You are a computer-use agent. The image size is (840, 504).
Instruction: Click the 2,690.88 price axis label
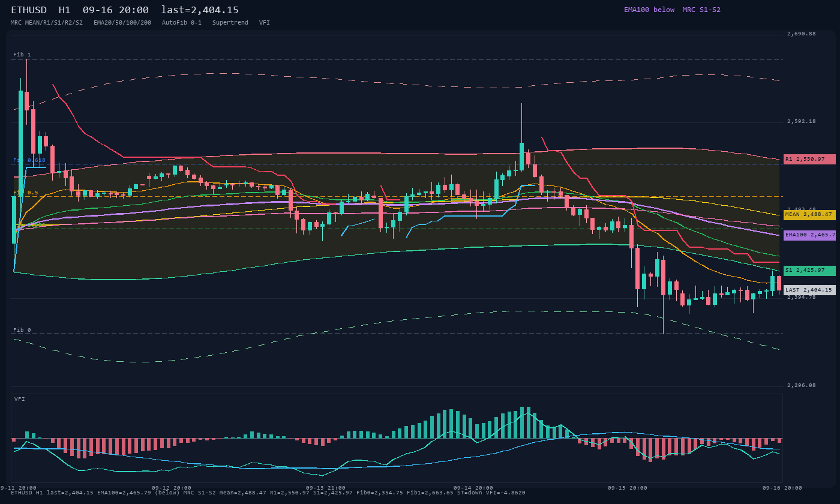[x=802, y=34]
